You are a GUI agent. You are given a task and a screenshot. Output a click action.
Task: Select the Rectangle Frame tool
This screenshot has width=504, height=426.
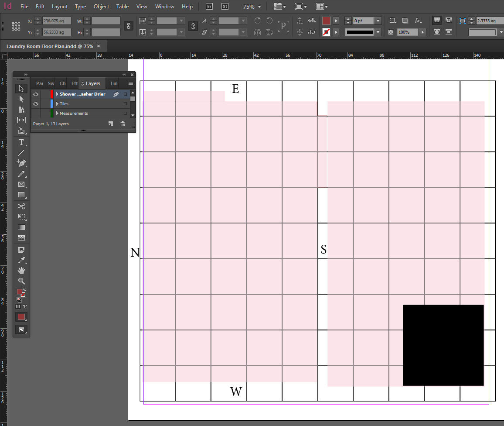[x=21, y=185]
